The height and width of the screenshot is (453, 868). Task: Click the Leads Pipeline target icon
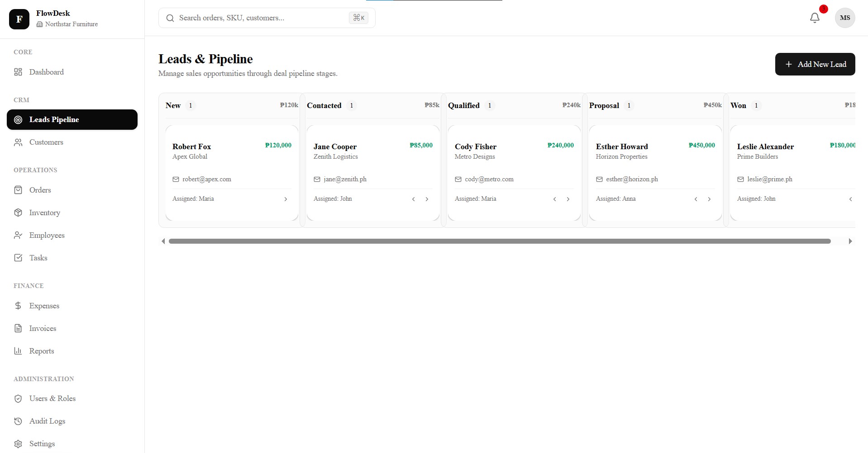pos(18,120)
